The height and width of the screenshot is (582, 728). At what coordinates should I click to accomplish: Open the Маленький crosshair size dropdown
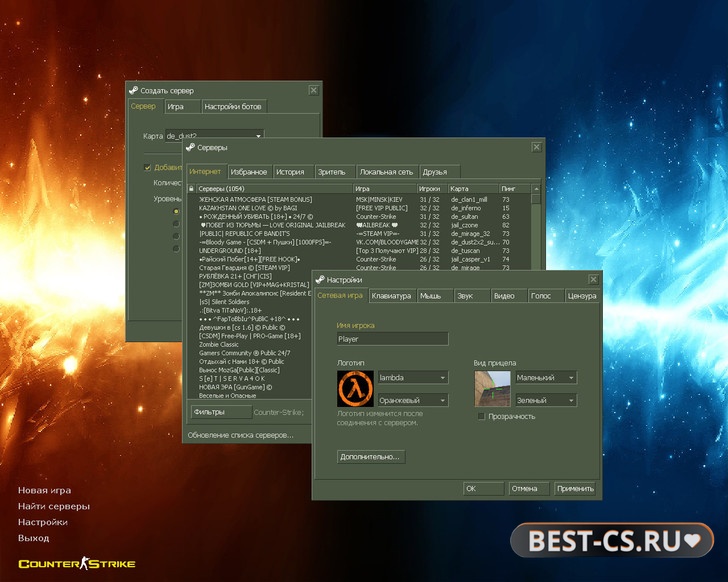click(x=546, y=377)
